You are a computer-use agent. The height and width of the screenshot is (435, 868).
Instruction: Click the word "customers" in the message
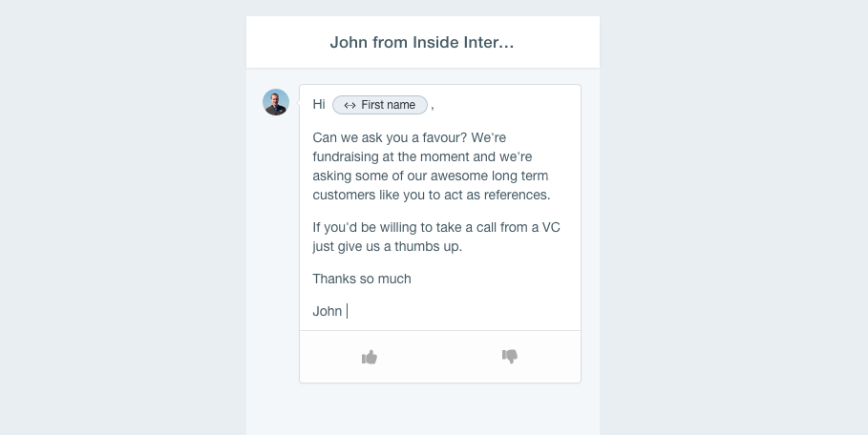click(345, 195)
